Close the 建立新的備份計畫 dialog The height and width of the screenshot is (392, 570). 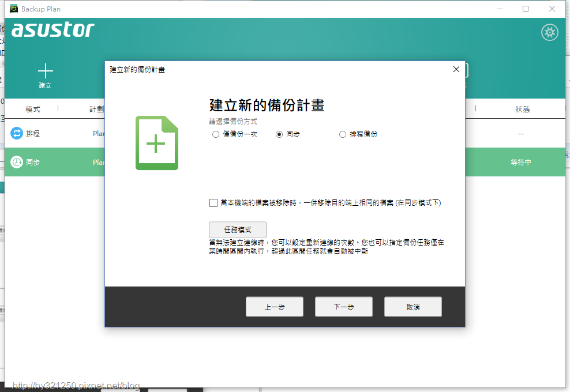456,69
